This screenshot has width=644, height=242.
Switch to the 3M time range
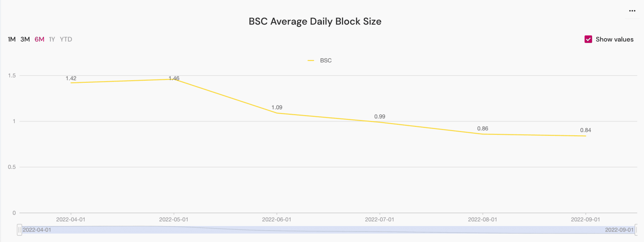[25, 39]
